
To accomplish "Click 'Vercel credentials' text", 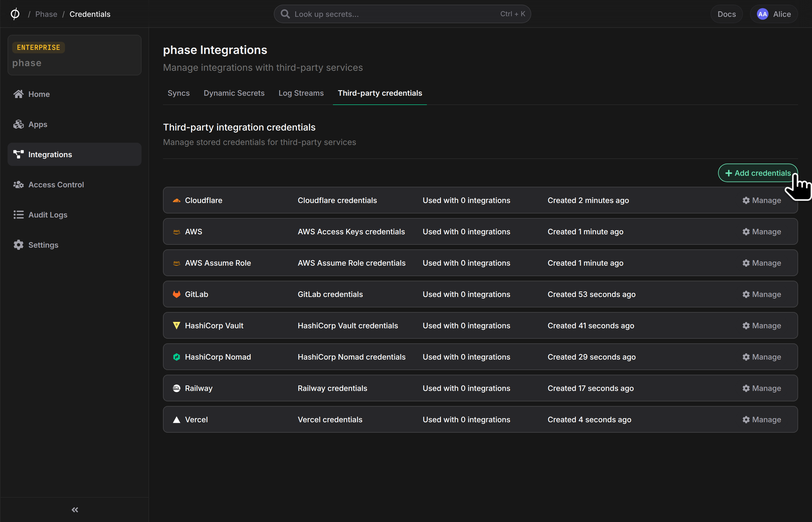I will coord(330,420).
